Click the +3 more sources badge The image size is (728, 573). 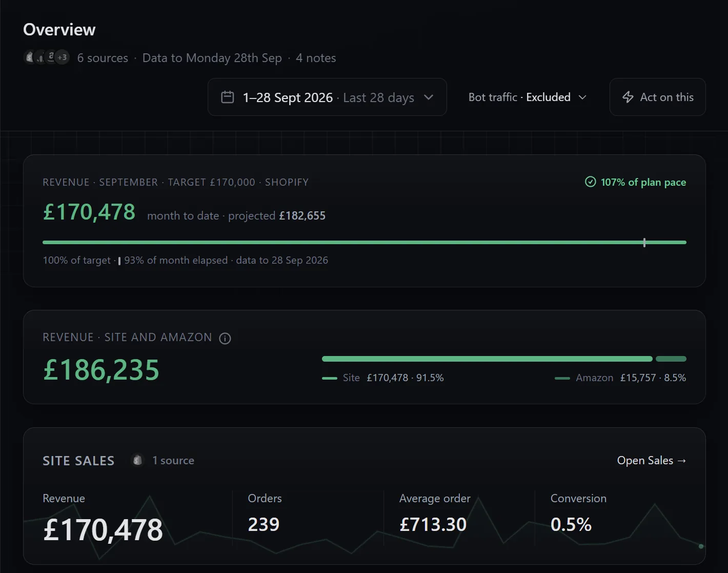62,57
